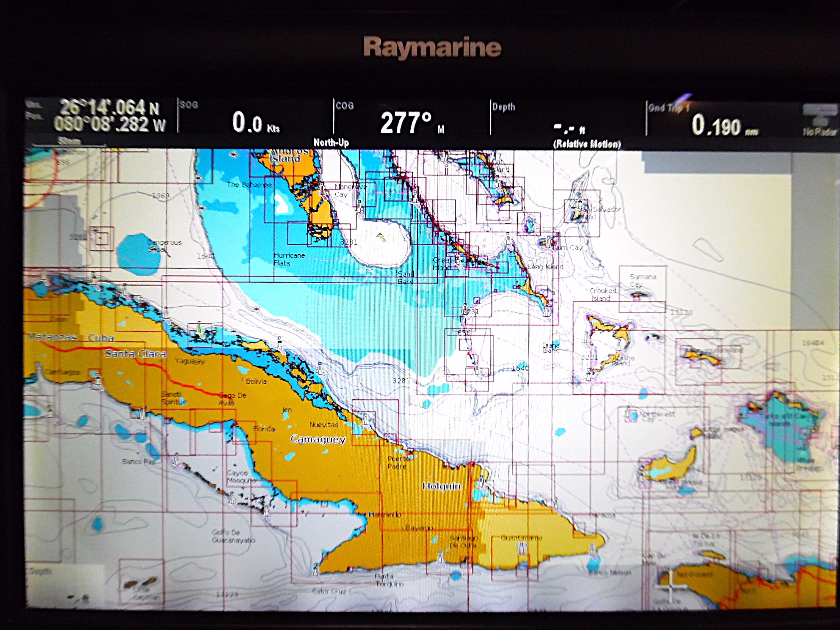Select the beacon below Cayos Mosquito label
The image size is (840, 630).
pyautogui.click(x=231, y=499)
